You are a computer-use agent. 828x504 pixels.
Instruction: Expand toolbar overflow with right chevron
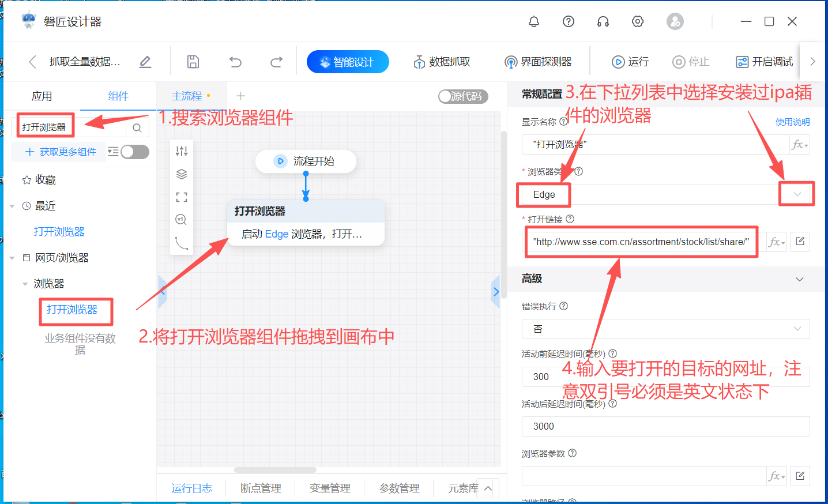point(812,62)
